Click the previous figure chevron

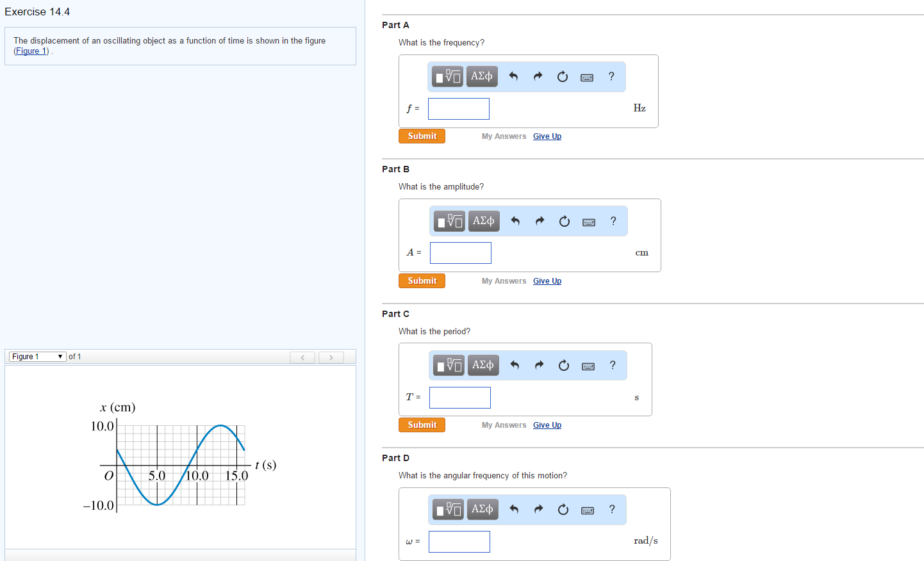tap(302, 357)
